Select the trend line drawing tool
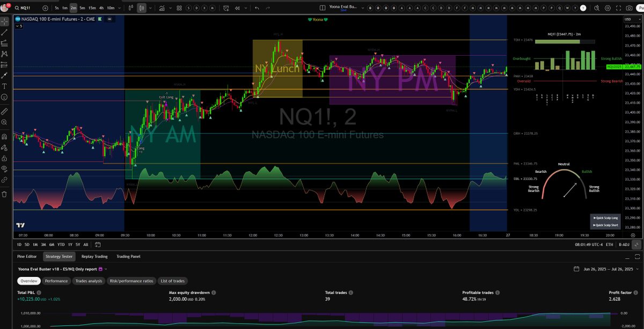 pos(5,32)
